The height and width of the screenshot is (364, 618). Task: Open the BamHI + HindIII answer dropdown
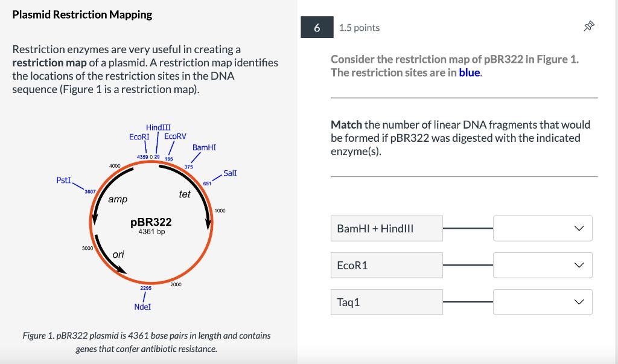(542, 228)
